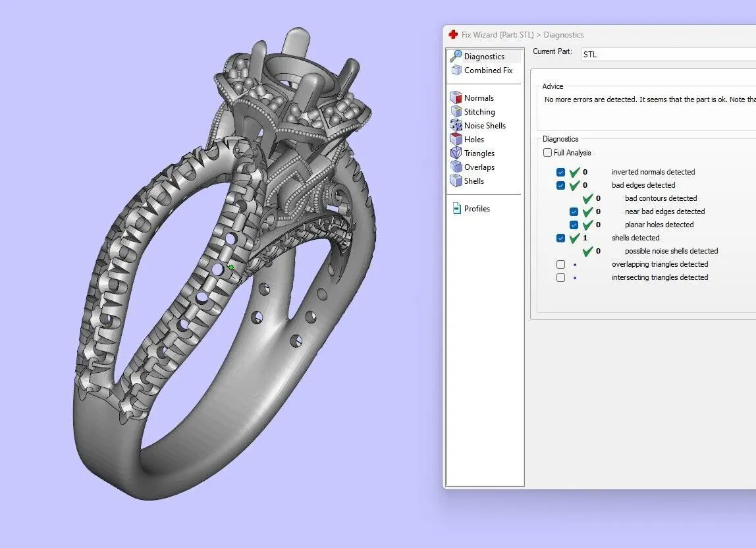
Task: Click the Shells icon
Action: coord(456,181)
